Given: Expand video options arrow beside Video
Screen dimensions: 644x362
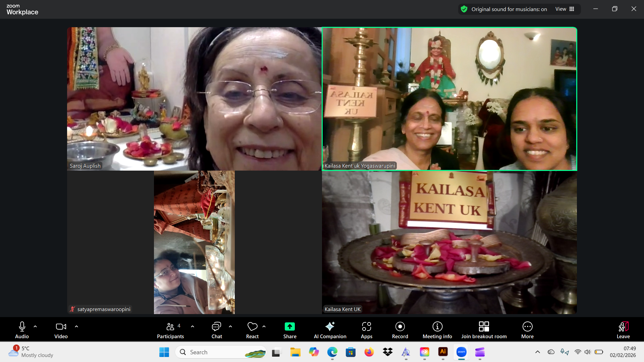Looking at the screenshot, I should pos(76,326).
